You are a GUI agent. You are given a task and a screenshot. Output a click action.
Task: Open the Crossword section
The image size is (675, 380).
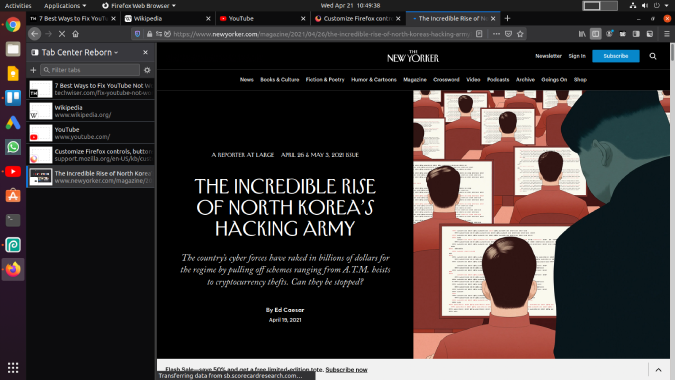[446, 80]
